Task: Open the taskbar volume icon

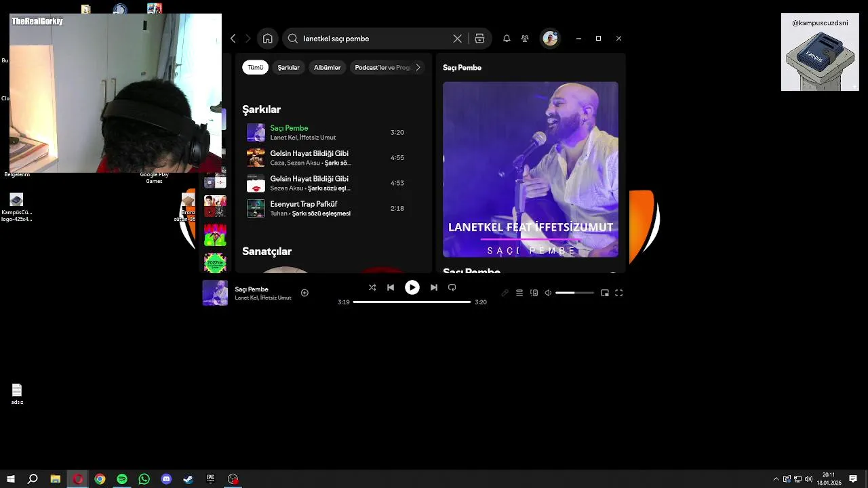Action: (x=808, y=479)
